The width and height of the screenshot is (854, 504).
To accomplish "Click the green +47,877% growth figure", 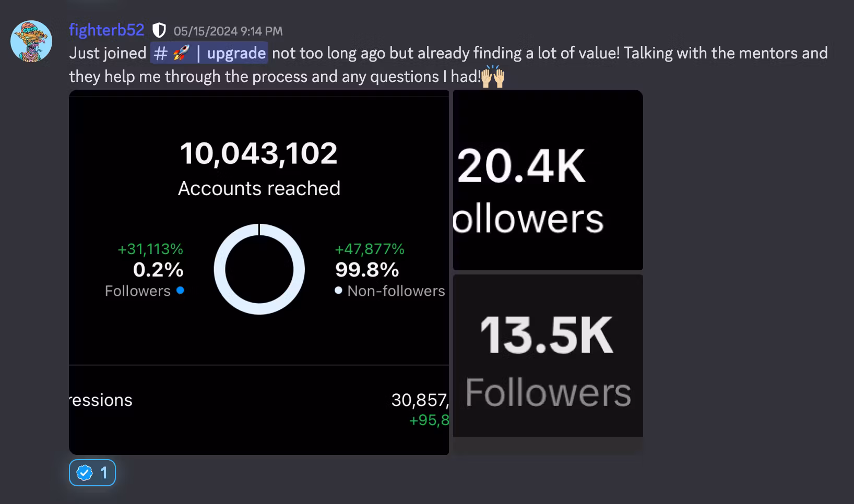I will [x=370, y=249].
